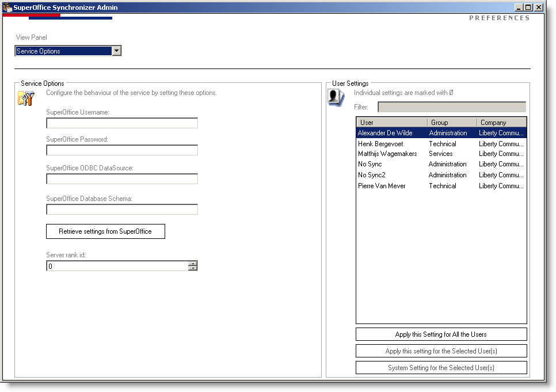Viewport: 556px width, 392px height.
Task: Close the Synchronizer Admin window
Action: pyautogui.click(x=539, y=7)
